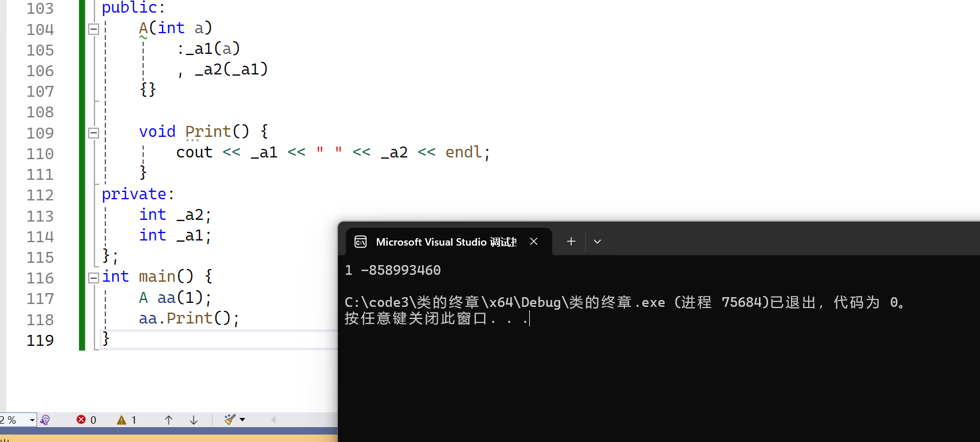
Task: Click line number 119 in the gutter
Action: pos(40,340)
